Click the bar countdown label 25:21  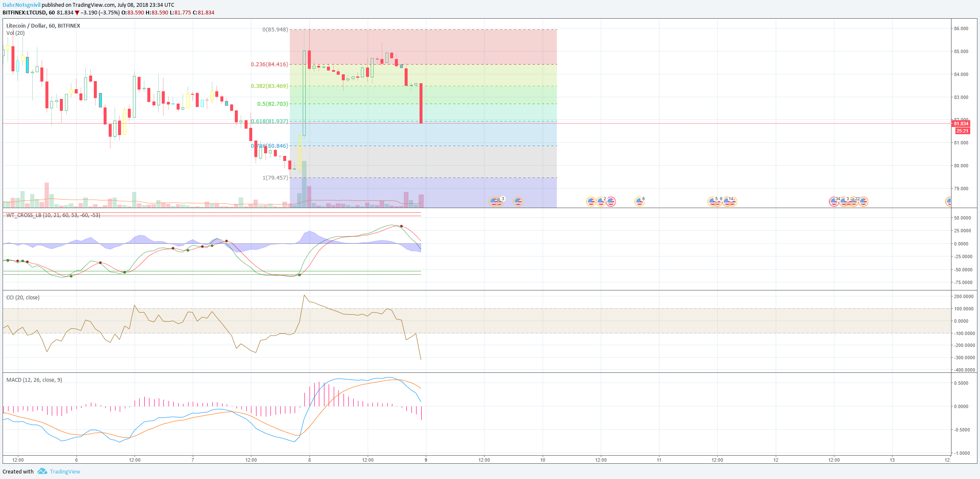coord(962,131)
